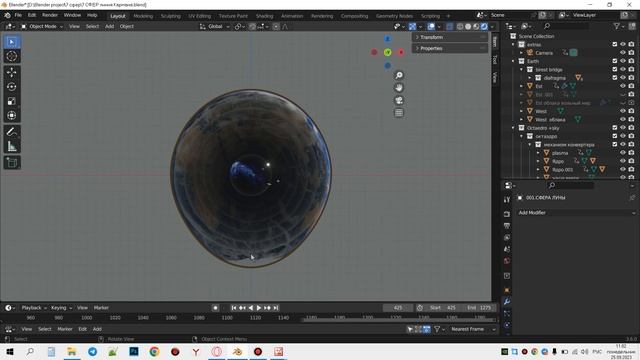
Task: Click the pan view hand gizmo
Action: (x=399, y=87)
